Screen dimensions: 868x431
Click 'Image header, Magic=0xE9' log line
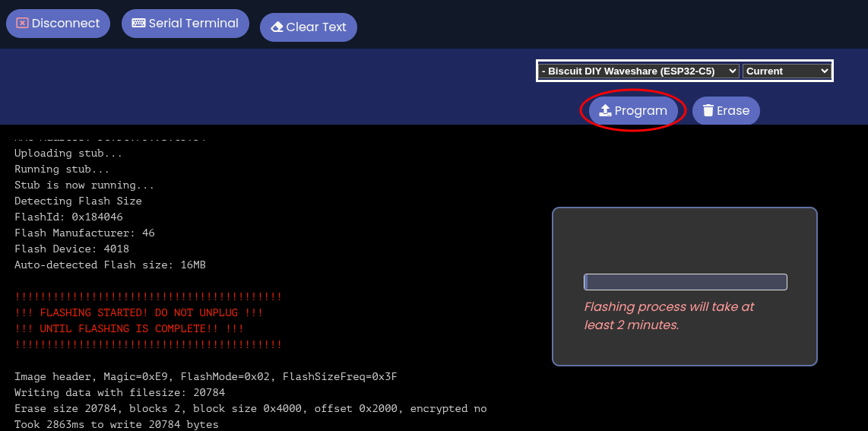tap(206, 377)
